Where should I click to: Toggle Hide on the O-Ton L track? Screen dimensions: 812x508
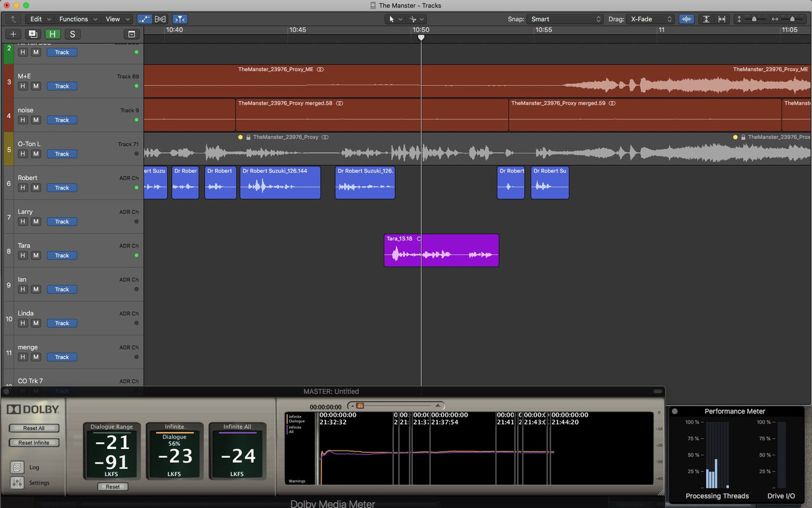click(x=23, y=154)
